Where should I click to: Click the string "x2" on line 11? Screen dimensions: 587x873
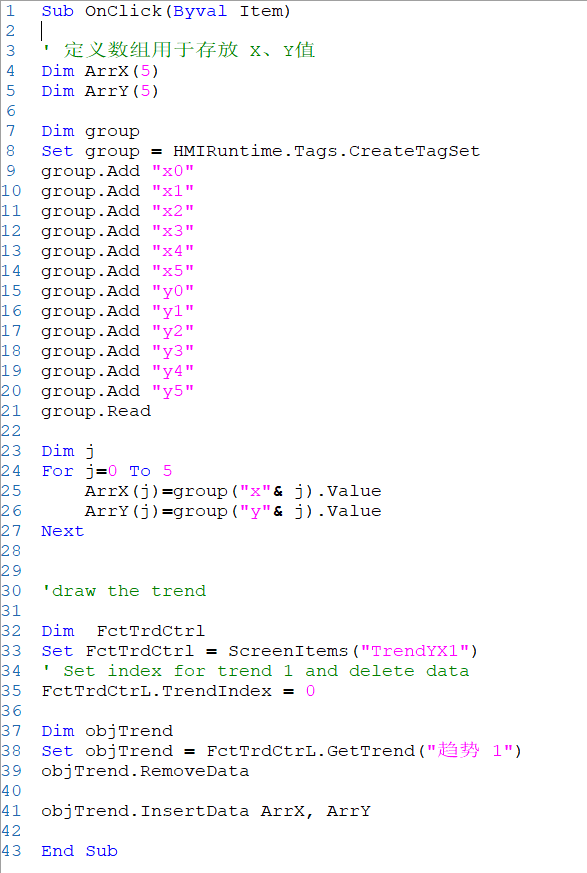point(173,211)
